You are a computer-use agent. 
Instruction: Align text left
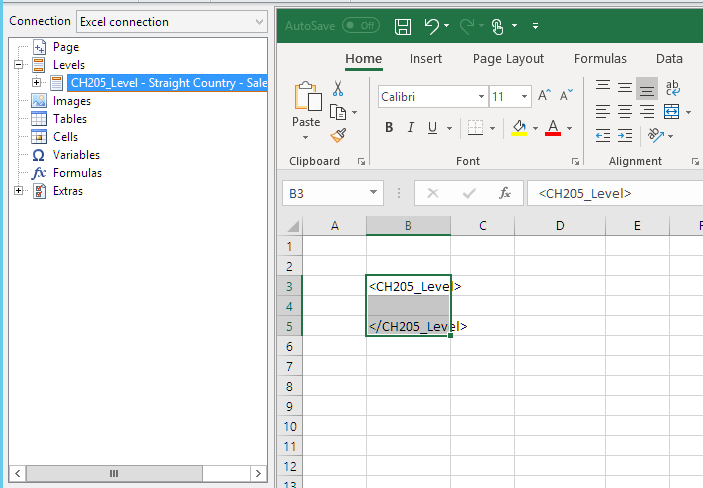pos(603,111)
